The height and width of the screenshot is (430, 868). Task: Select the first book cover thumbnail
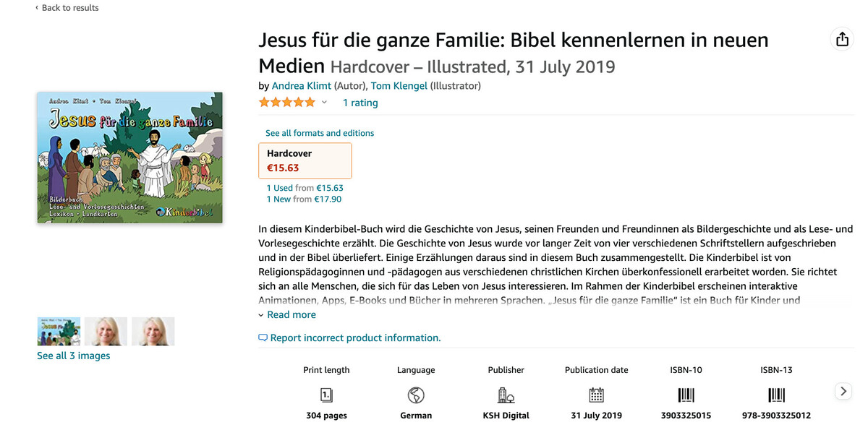click(59, 331)
